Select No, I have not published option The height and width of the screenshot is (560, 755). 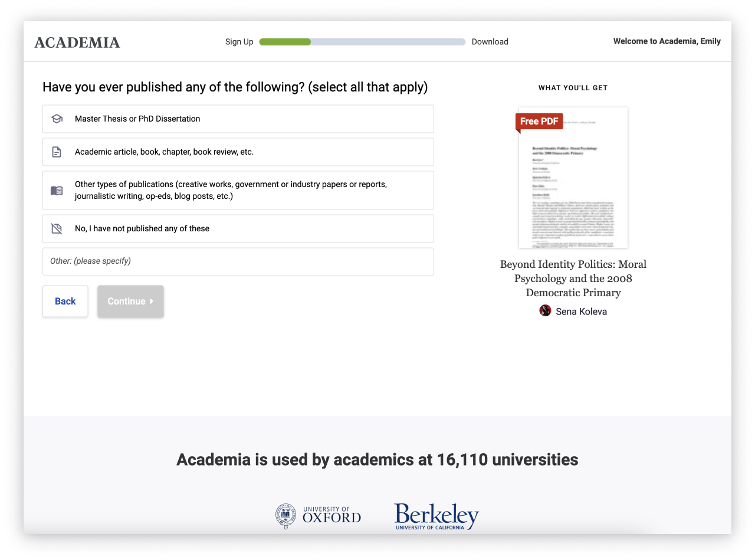click(x=238, y=228)
